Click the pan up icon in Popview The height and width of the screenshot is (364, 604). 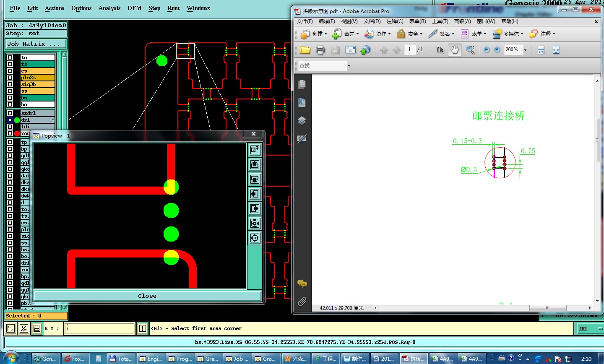tap(255, 165)
